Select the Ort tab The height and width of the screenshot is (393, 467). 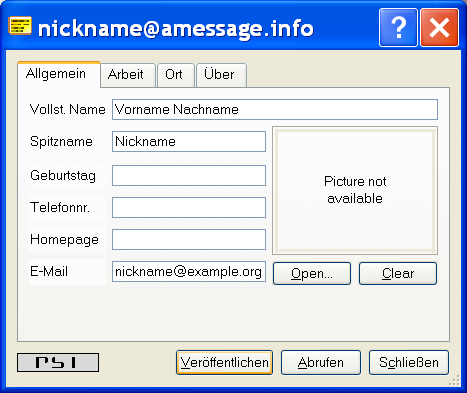pyautogui.click(x=176, y=75)
